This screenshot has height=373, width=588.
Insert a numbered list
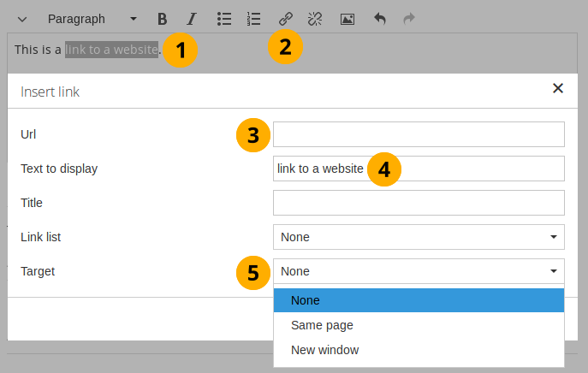coord(253,19)
